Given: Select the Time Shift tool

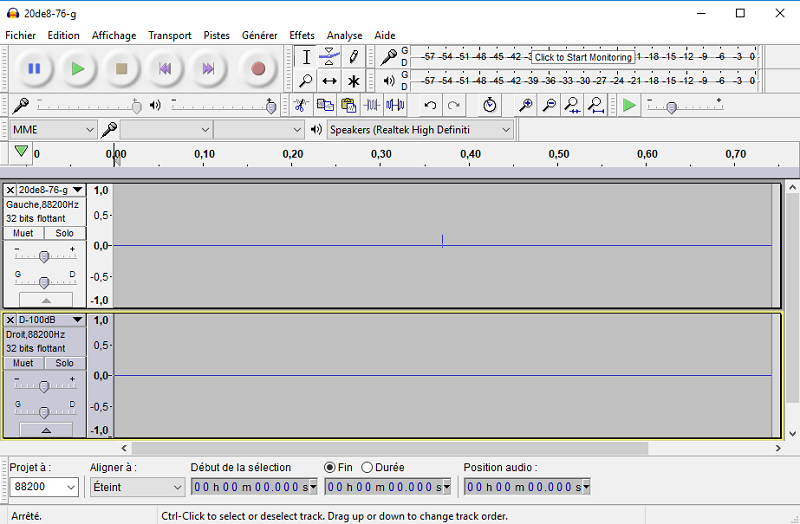Looking at the screenshot, I should (329, 81).
